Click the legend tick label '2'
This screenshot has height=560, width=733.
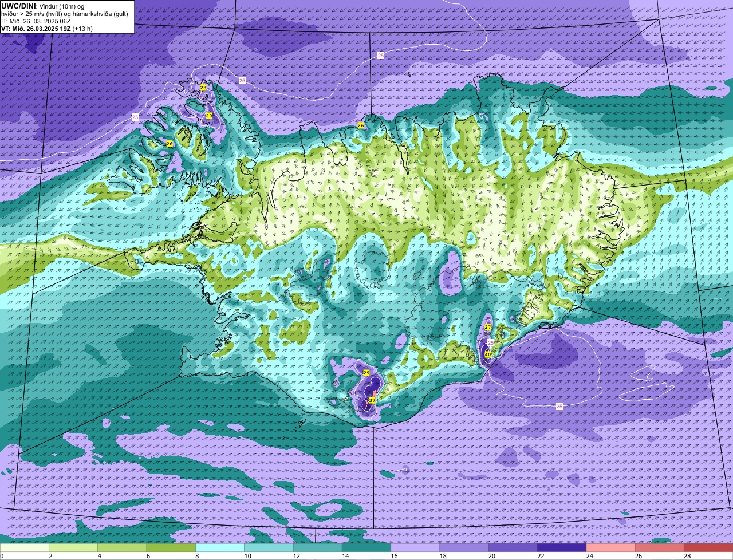pyautogui.click(x=50, y=555)
